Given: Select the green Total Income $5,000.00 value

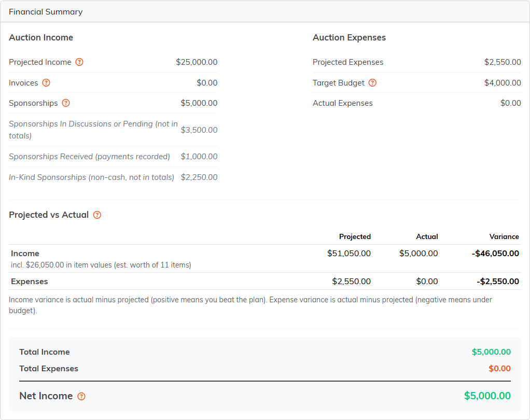Looking at the screenshot, I should (491, 352).
